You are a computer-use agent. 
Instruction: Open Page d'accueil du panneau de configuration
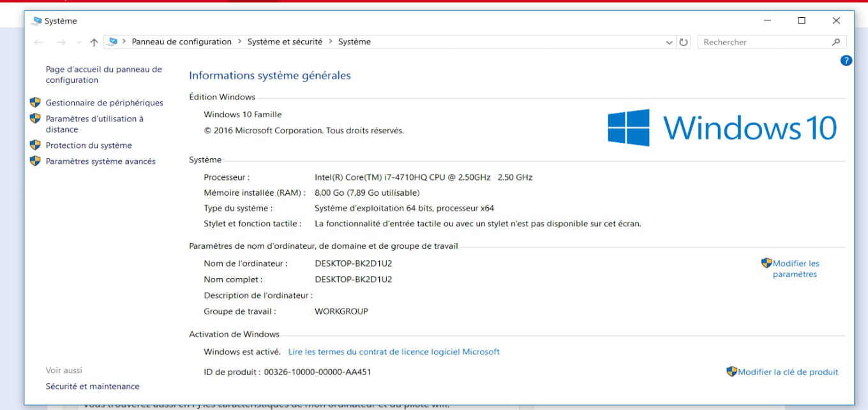point(104,75)
